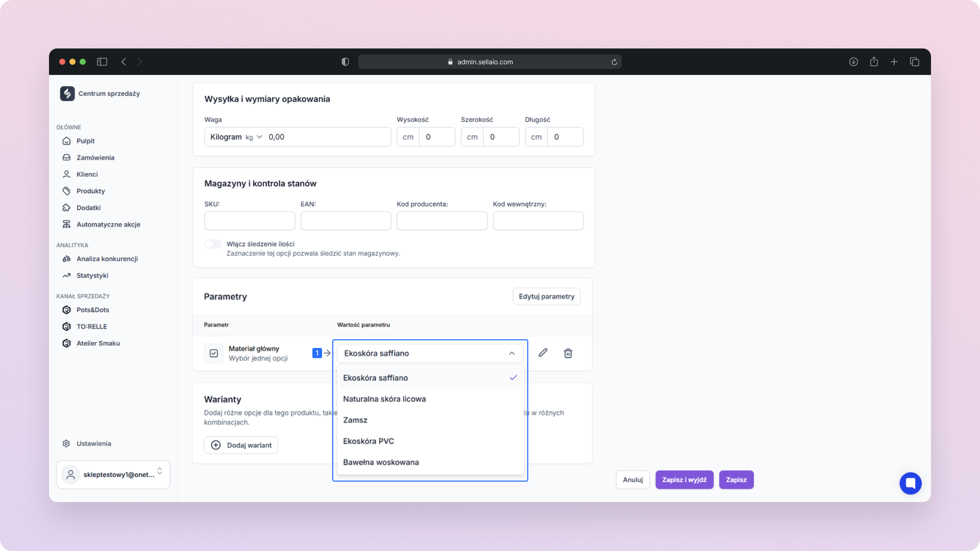Open Analiza konkurencji
Viewport: 980px width, 551px height.
[x=107, y=259]
